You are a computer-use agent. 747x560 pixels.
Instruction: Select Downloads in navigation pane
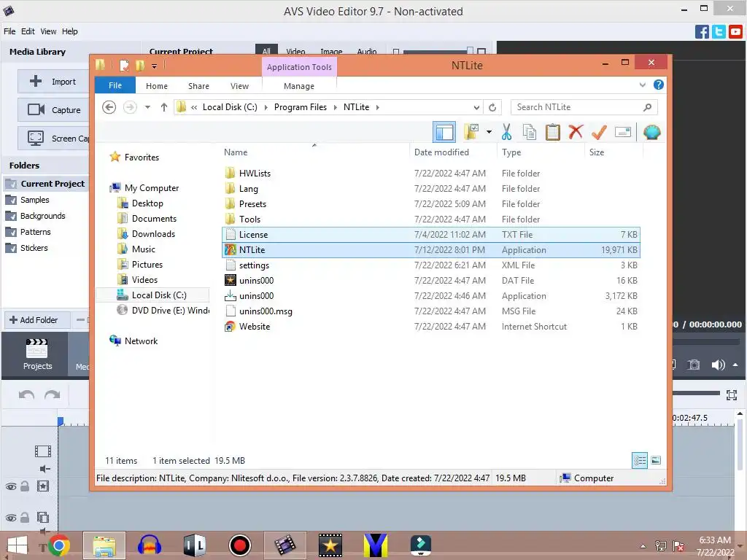click(x=153, y=234)
